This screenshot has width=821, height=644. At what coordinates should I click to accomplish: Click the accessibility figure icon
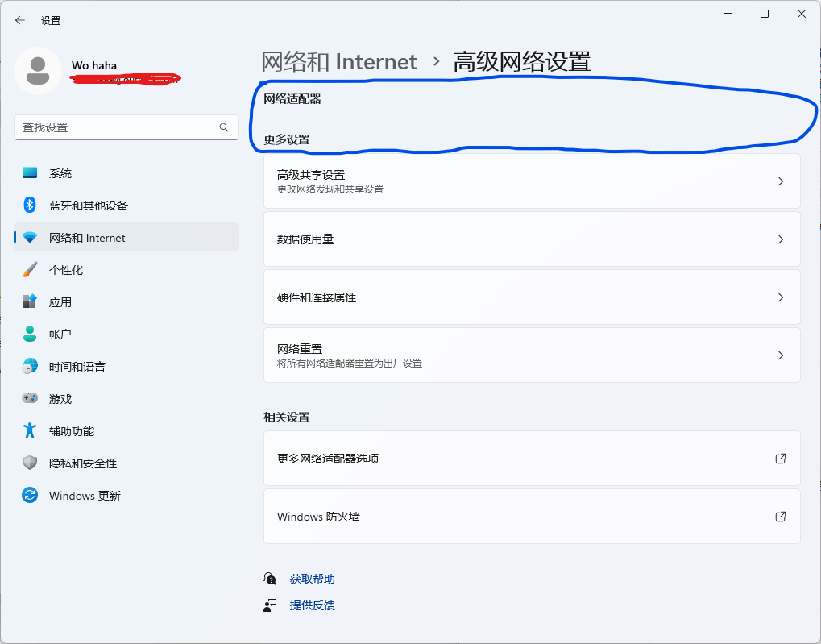coord(30,430)
